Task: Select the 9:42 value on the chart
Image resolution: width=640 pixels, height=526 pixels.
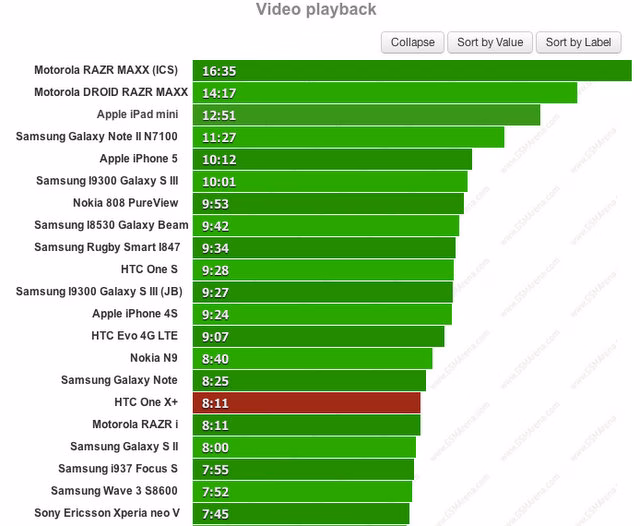Action: [216, 226]
